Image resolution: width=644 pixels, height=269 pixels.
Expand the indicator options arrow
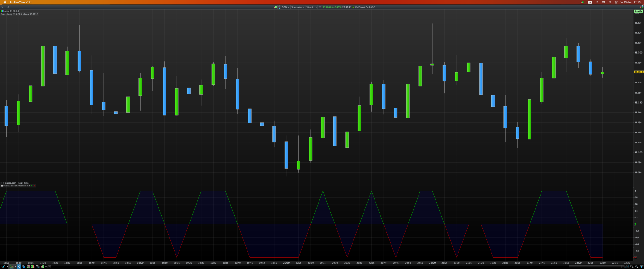[x=15, y=266]
